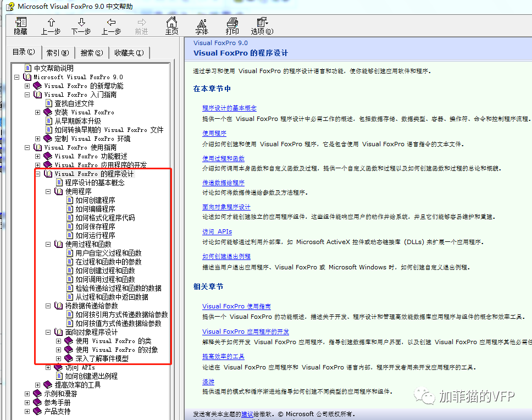The height and width of the screenshot is (420, 532).
Task: Open the 使用过程和函数 link in content pane
Action: point(223,158)
